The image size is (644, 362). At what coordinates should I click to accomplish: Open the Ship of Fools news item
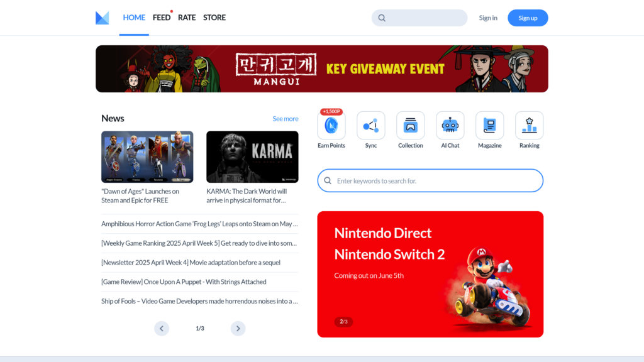(x=199, y=301)
